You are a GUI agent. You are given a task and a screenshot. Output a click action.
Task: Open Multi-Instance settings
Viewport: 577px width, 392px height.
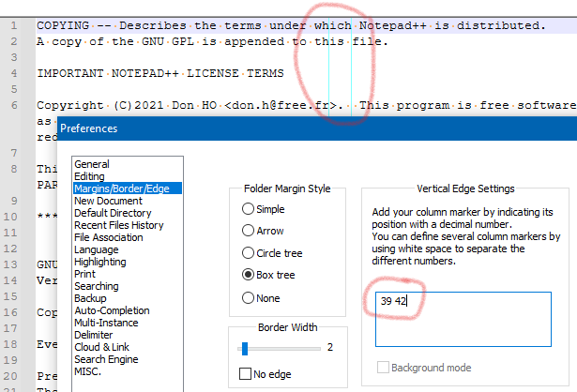[x=106, y=323]
